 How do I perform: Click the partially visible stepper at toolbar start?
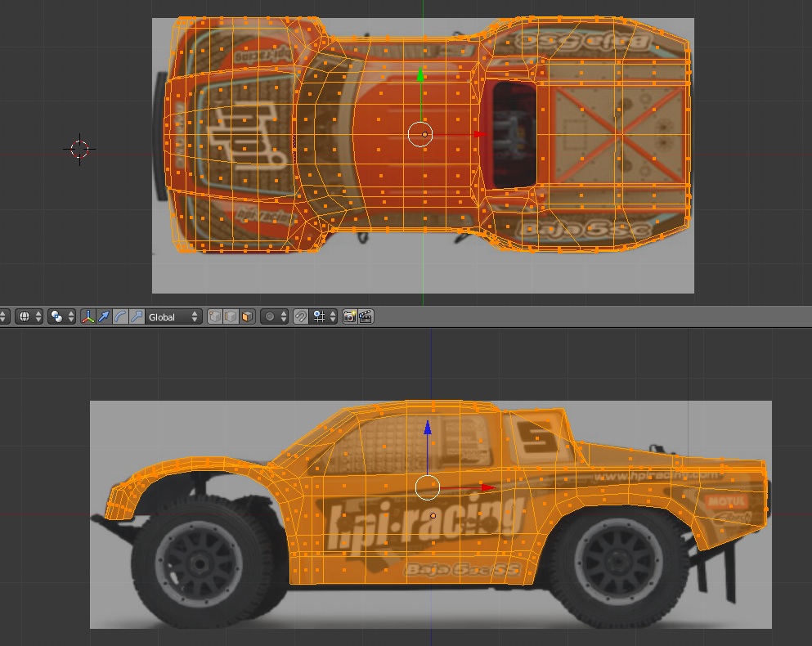click(x=5, y=316)
